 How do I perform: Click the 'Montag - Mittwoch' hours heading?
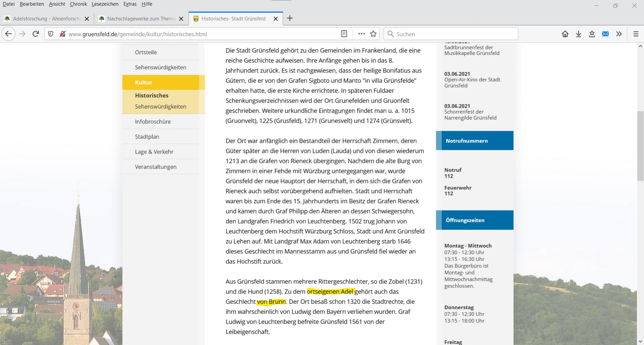(468, 246)
